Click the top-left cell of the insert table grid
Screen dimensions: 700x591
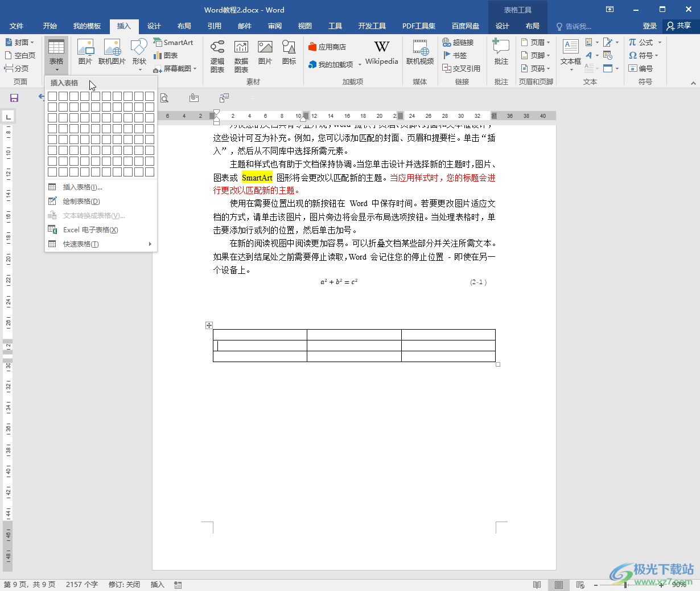tap(52, 96)
